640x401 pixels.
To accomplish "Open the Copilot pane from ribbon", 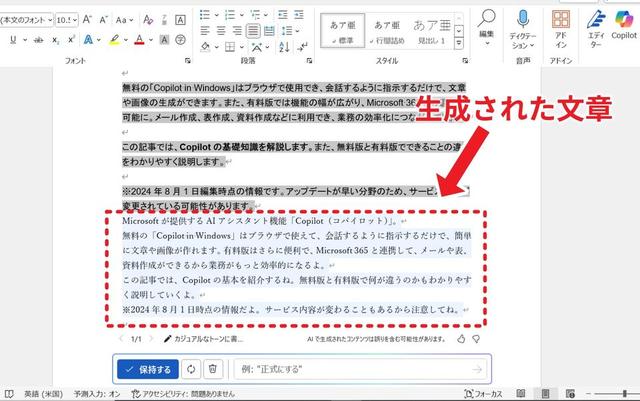I will click(623, 24).
